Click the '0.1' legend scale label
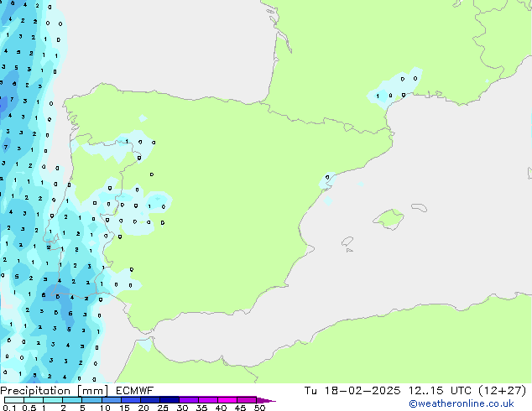 [x=9, y=408]
